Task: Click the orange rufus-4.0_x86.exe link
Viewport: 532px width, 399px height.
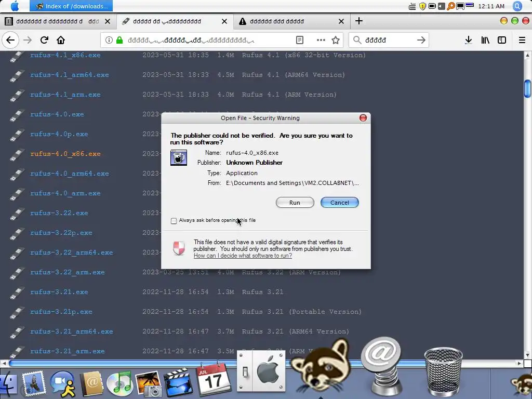Action: [x=65, y=154]
